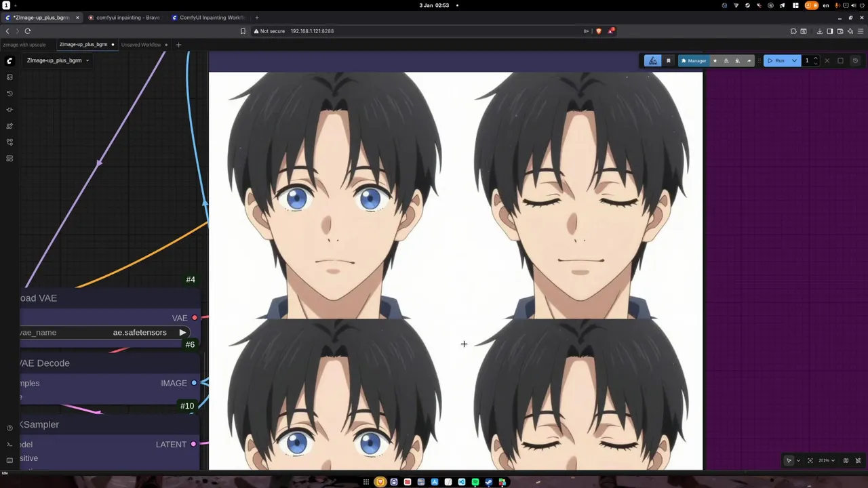Viewport: 868px width, 488px height.
Task: Open the browser hamburger menu
Action: tap(859, 31)
